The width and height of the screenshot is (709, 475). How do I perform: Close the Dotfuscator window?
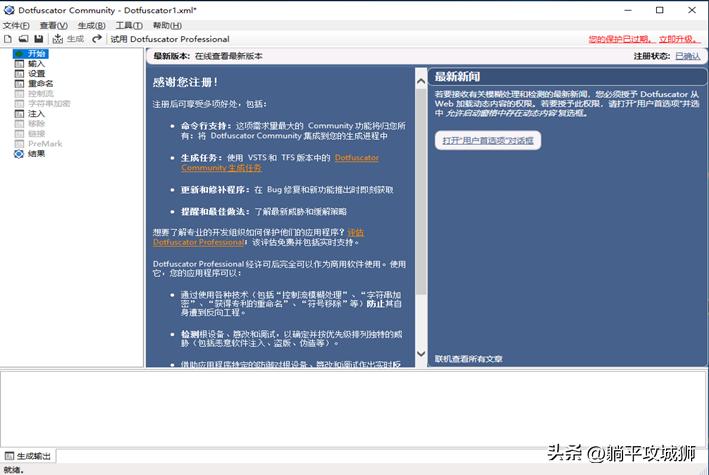692,10
